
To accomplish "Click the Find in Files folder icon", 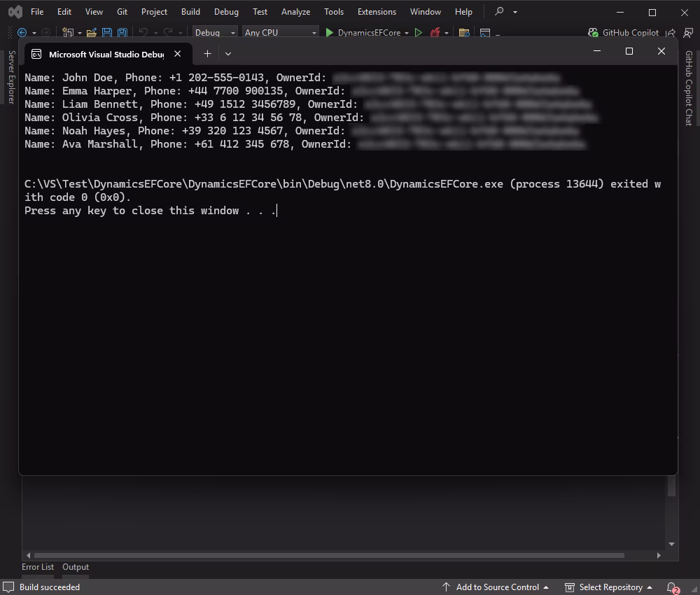I will [x=464, y=33].
